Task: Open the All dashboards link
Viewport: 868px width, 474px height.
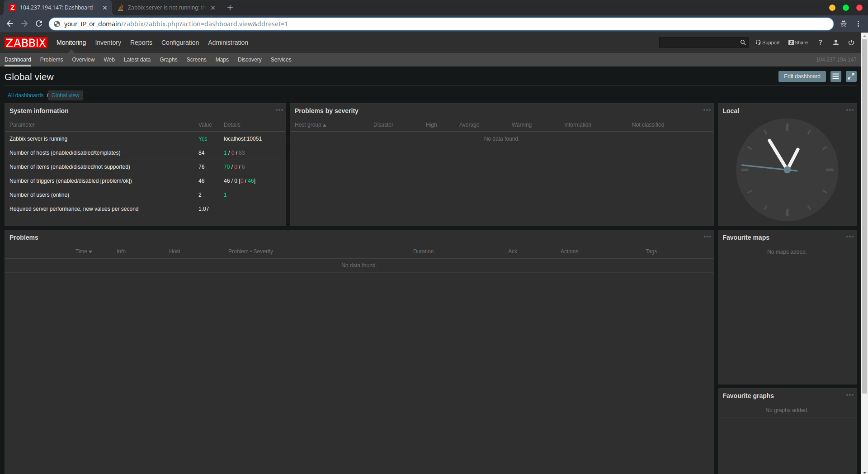Action: tap(25, 95)
